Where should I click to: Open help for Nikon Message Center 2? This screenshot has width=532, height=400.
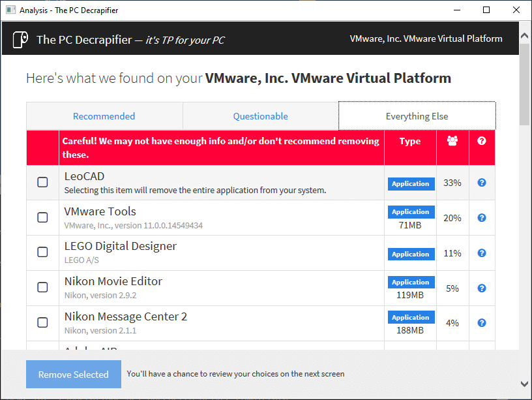pos(481,323)
